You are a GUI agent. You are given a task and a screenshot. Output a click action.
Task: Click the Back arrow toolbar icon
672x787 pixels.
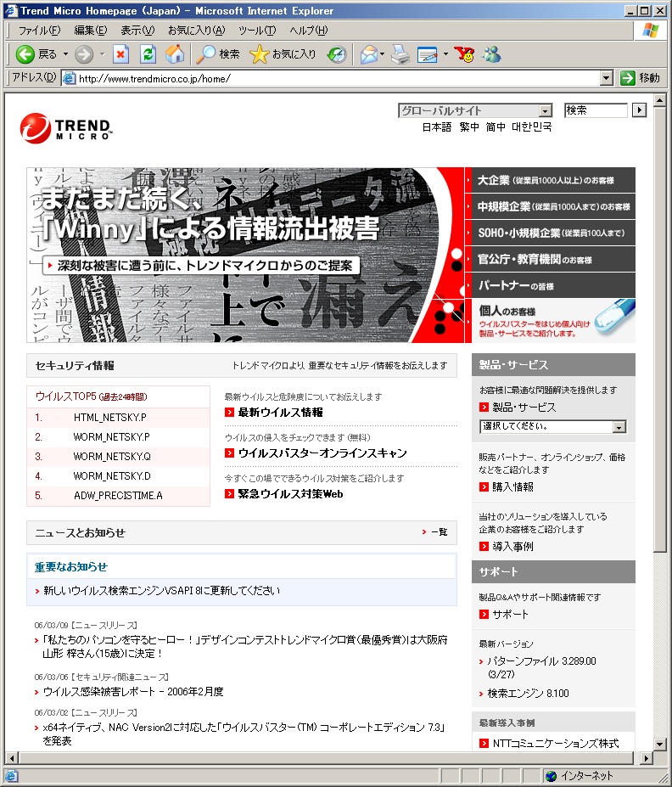click(25, 54)
